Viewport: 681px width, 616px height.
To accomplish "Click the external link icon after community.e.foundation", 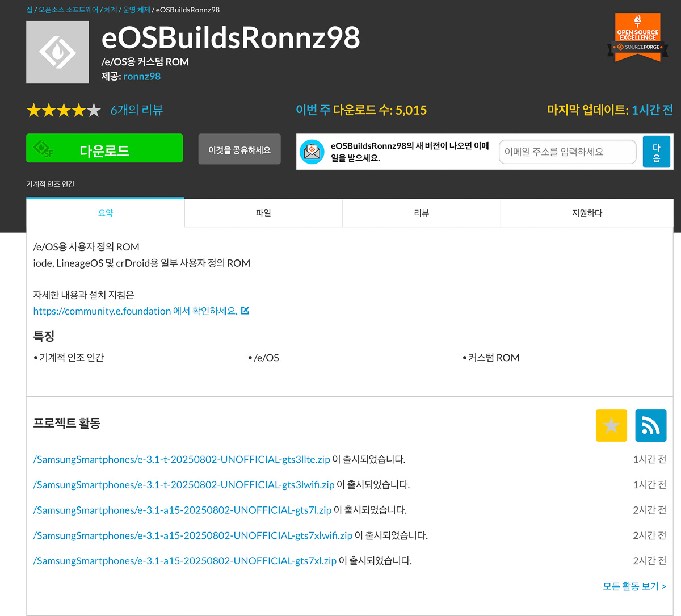I will coord(245,311).
